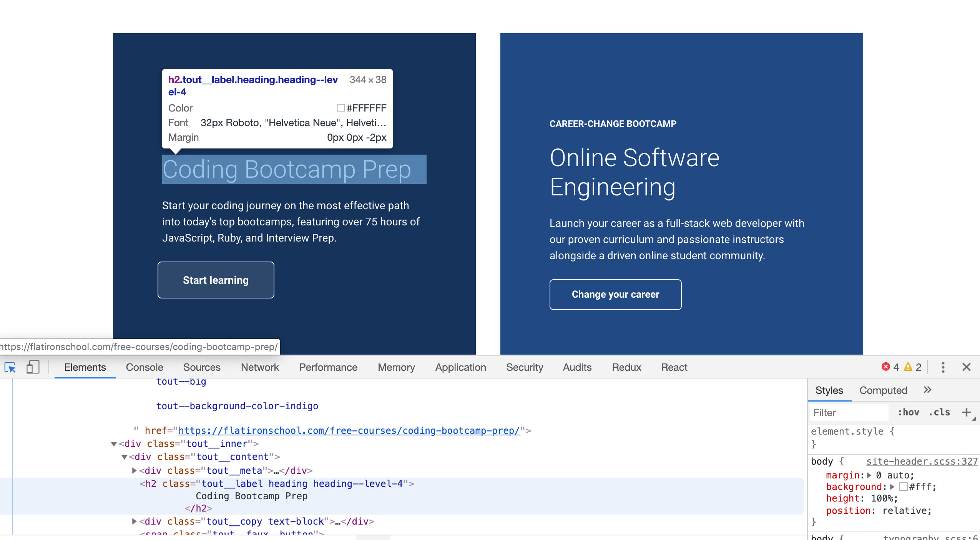The height and width of the screenshot is (540, 980).
Task: Add a new style rule plus icon
Action: coord(966,412)
